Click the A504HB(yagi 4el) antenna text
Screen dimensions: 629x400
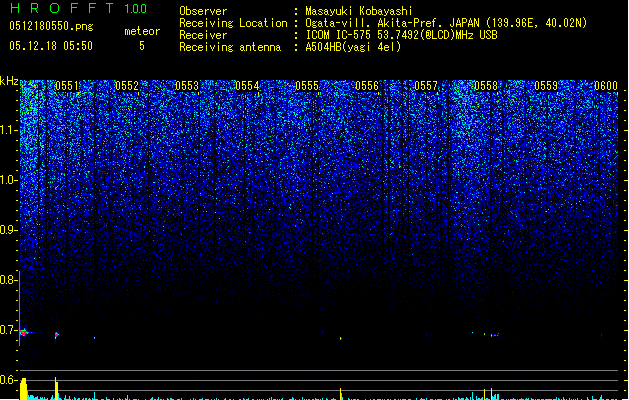353,47
